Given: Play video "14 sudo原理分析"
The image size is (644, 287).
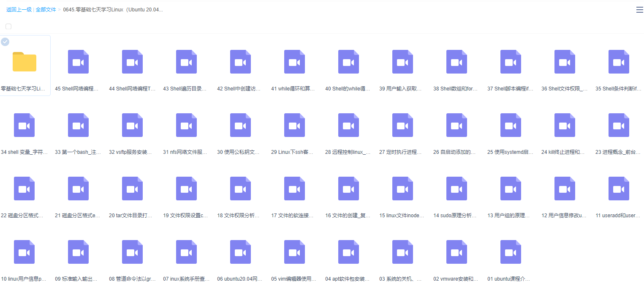Looking at the screenshot, I should click(457, 189).
